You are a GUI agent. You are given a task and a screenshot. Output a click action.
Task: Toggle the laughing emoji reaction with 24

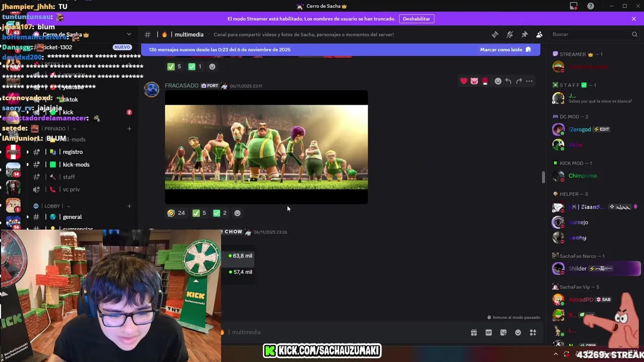pyautogui.click(x=176, y=213)
